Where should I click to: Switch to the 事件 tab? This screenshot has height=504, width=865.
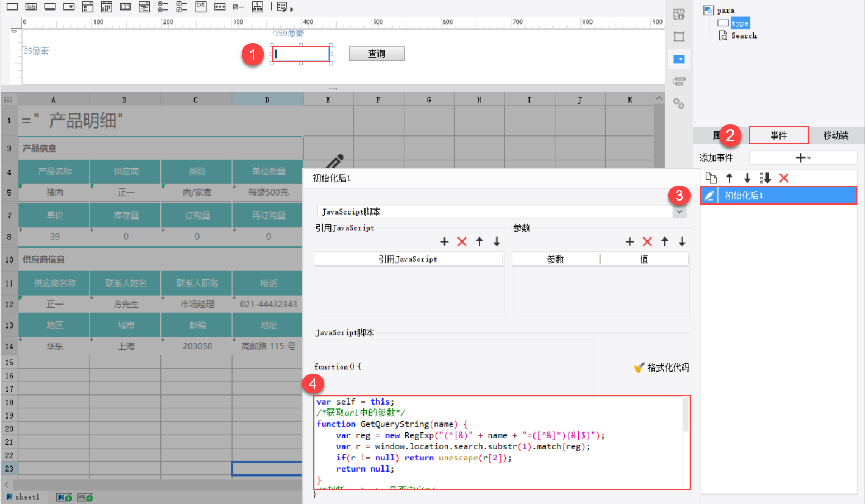[x=778, y=135]
